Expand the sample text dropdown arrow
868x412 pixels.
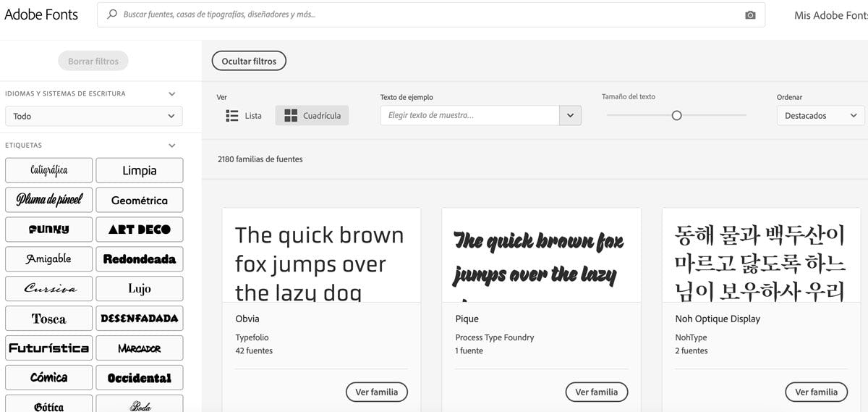[570, 116]
